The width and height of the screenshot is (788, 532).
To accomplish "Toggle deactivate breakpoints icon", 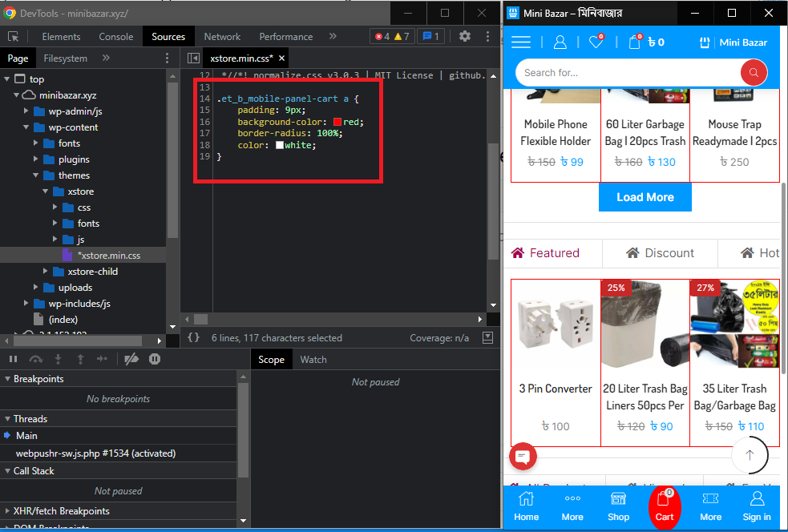I will pyautogui.click(x=131, y=359).
